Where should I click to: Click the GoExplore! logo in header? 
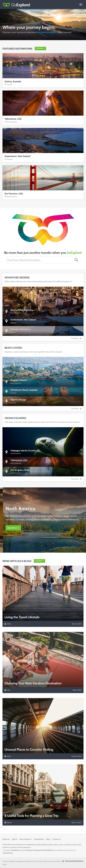pos(16,5)
